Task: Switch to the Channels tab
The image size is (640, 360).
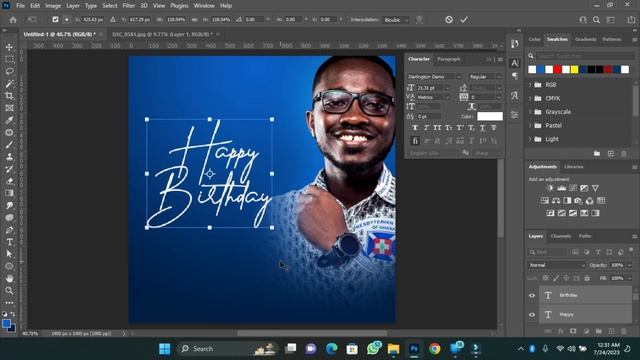Action: pyautogui.click(x=560, y=236)
